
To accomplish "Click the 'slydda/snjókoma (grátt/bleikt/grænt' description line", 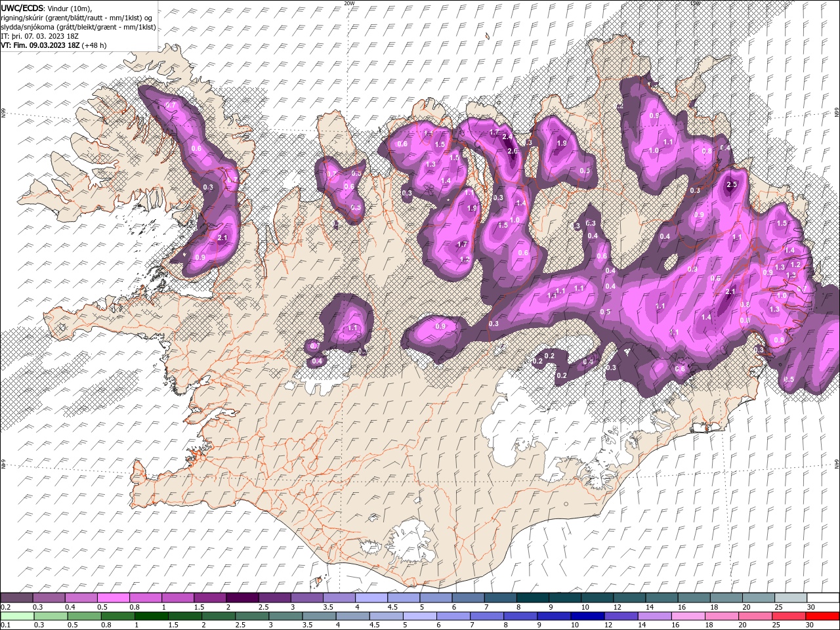I will (x=78, y=27).
